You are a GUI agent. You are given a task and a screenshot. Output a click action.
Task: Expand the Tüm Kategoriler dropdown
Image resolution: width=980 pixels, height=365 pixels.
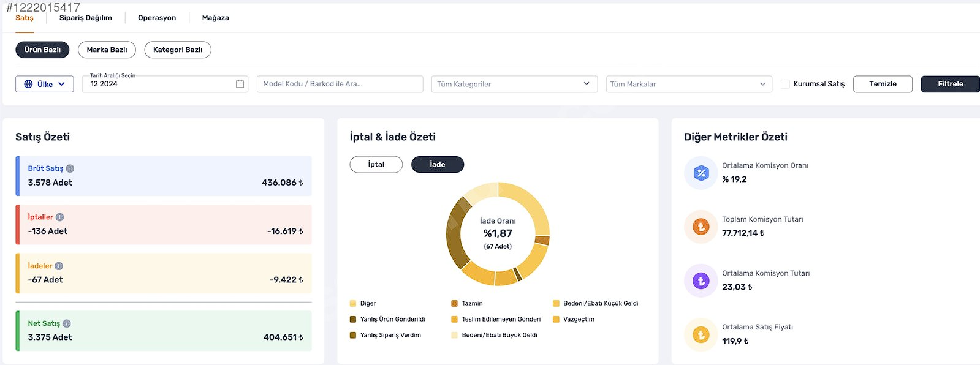[x=514, y=84]
